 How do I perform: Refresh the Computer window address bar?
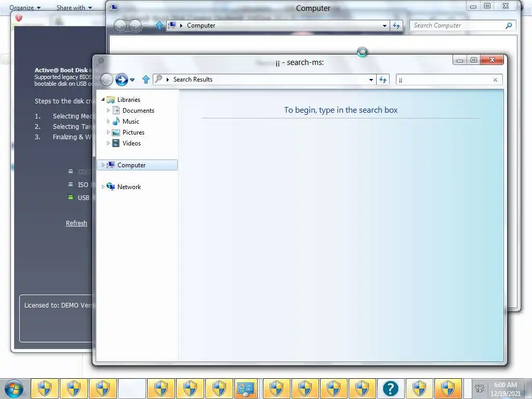pyautogui.click(x=396, y=25)
